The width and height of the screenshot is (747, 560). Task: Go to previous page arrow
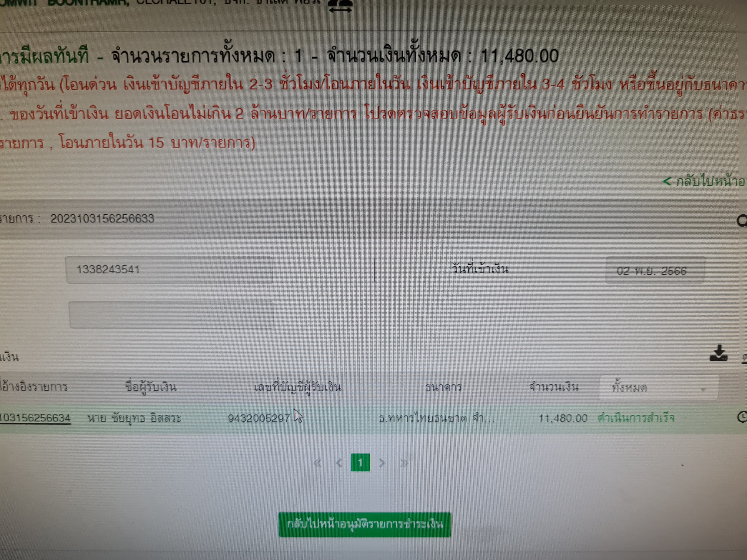[x=339, y=462]
